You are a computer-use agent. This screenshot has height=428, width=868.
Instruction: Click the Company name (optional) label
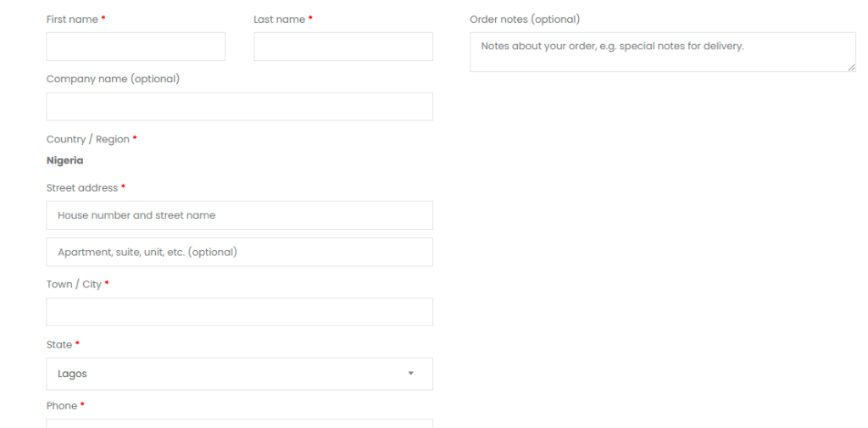[113, 79]
